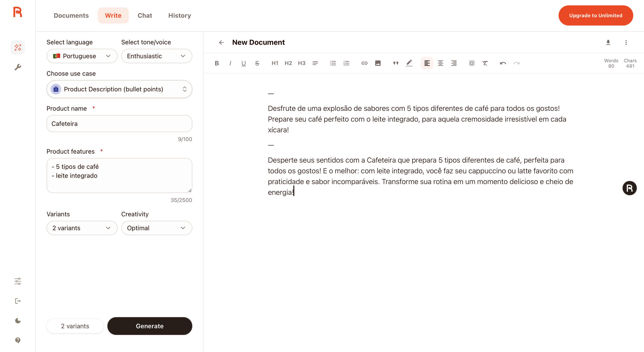Undo the last edit

click(x=503, y=63)
